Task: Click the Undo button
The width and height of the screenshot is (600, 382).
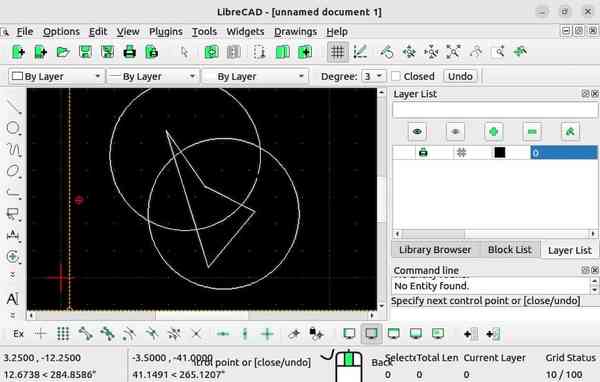Action: point(460,76)
